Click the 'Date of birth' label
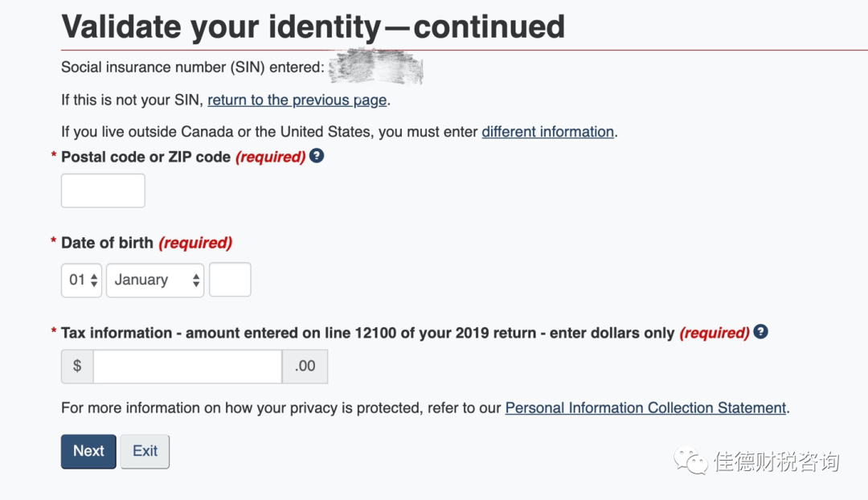Viewport: 868px width, 500px height. pyautogui.click(x=107, y=243)
